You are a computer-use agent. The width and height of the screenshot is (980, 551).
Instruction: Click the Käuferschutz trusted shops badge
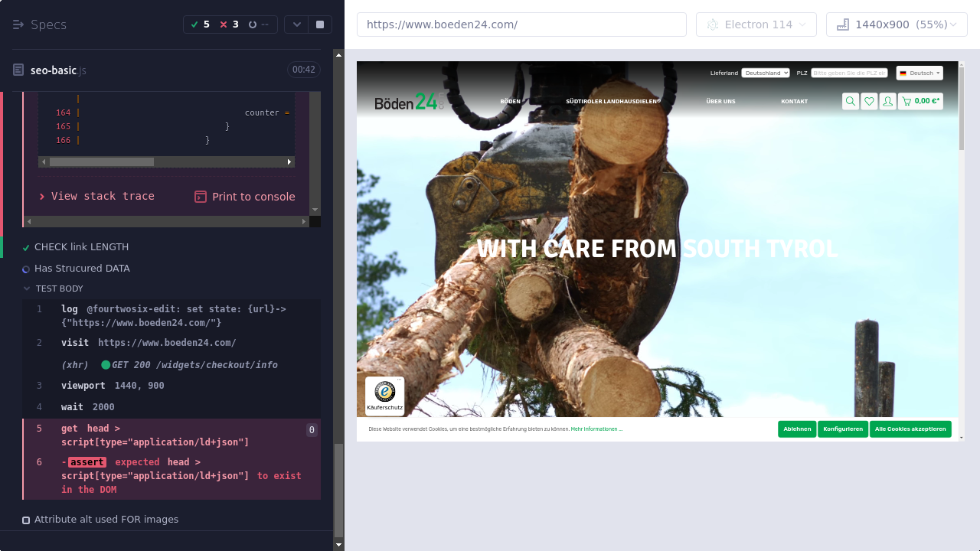click(384, 396)
